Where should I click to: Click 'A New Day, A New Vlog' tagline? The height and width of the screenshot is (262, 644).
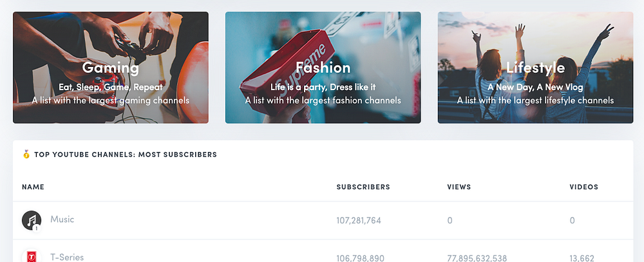535,87
